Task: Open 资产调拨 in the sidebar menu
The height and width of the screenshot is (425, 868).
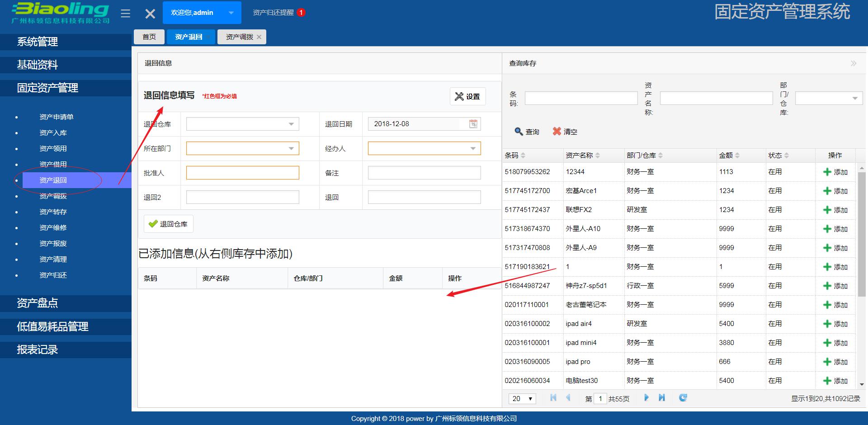Action: pos(52,196)
